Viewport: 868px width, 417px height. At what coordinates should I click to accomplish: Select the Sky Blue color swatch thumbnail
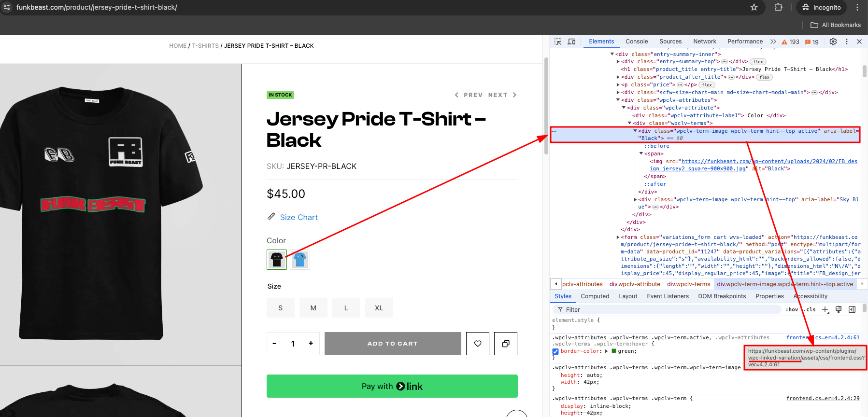pyautogui.click(x=300, y=260)
